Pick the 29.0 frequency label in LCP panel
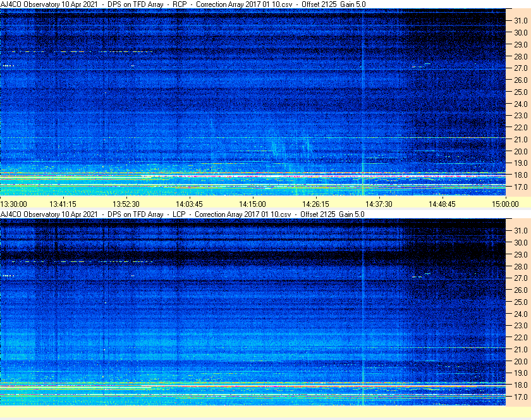Image resolution: width=531 pixels, height=420 pixels. [521, 254]
